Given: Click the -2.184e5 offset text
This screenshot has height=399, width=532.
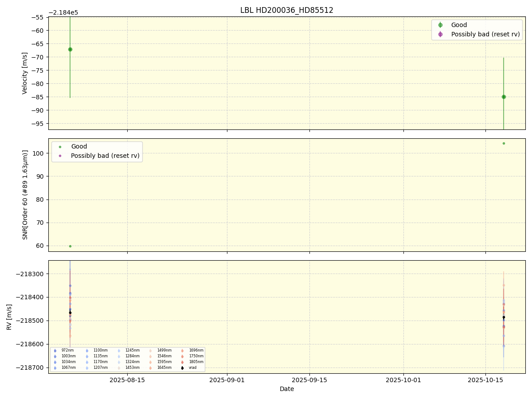Looking at the screenshot, I should point(63,12).
